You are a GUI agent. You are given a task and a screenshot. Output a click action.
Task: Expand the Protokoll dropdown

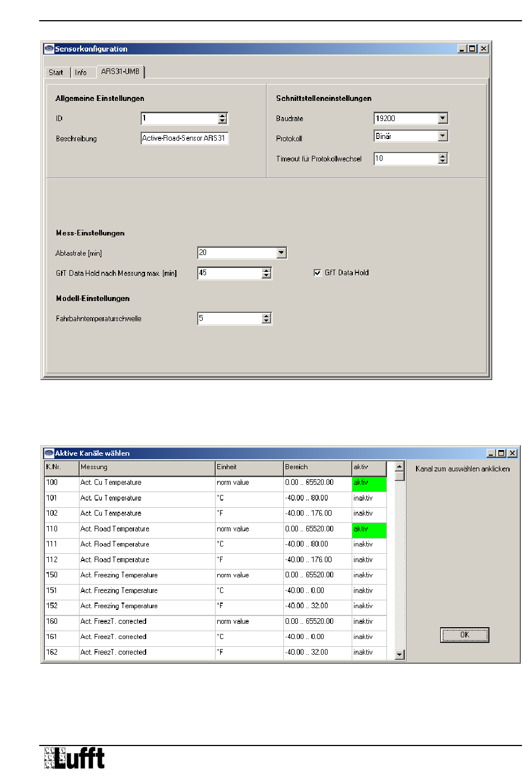(x=442, y=136)
